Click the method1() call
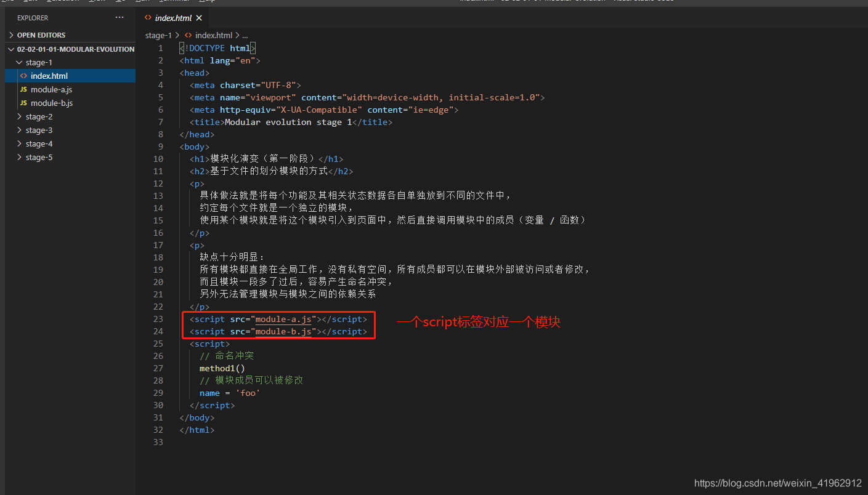The width and height of the screenshot is (868, 495). click(222, 368)
